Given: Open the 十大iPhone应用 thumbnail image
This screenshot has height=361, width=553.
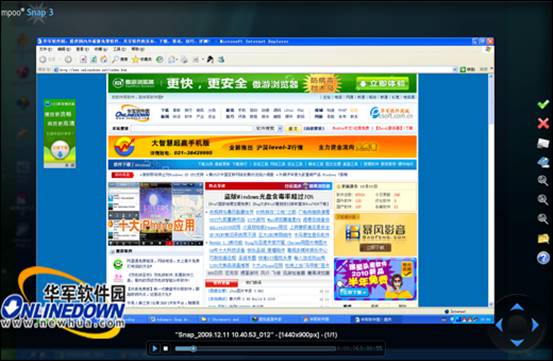Looking at the screenshot, I should click(x=156, y=214).
